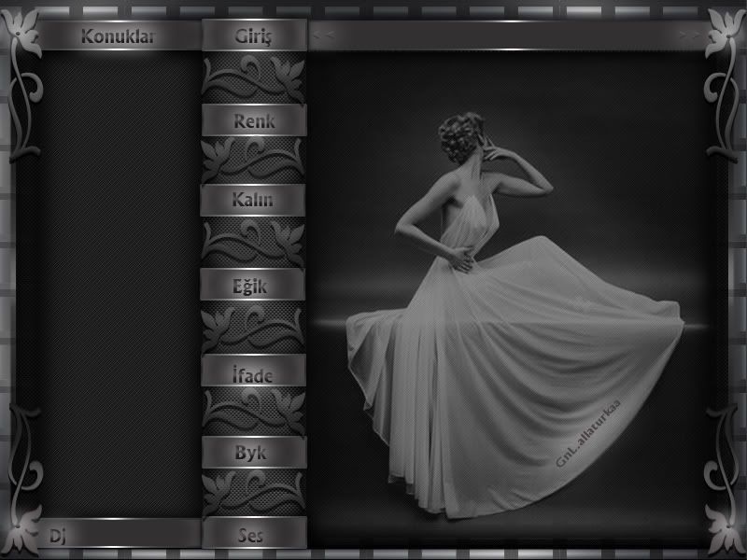747x560 pixels.
Task: Open the Byk (size) selector
Action: [253, 453]
